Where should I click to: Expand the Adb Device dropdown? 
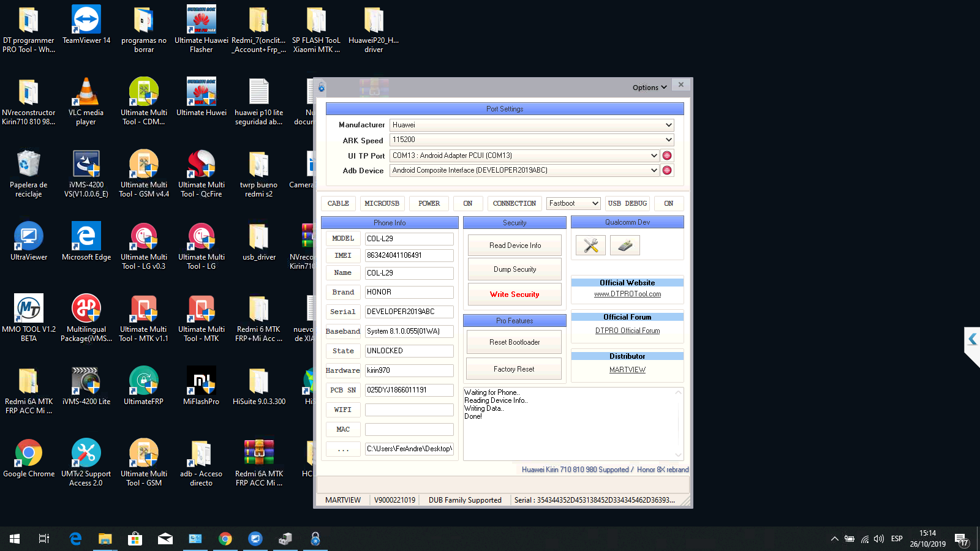pos(654,170)
